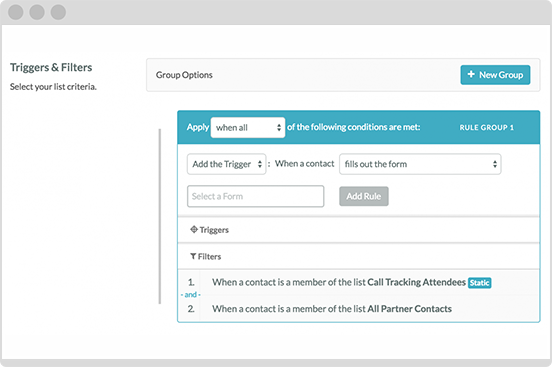Viewport: 552px width, 368px height.
Task: Click the Static badge on filter one
Action: click(x=479, y=283)
